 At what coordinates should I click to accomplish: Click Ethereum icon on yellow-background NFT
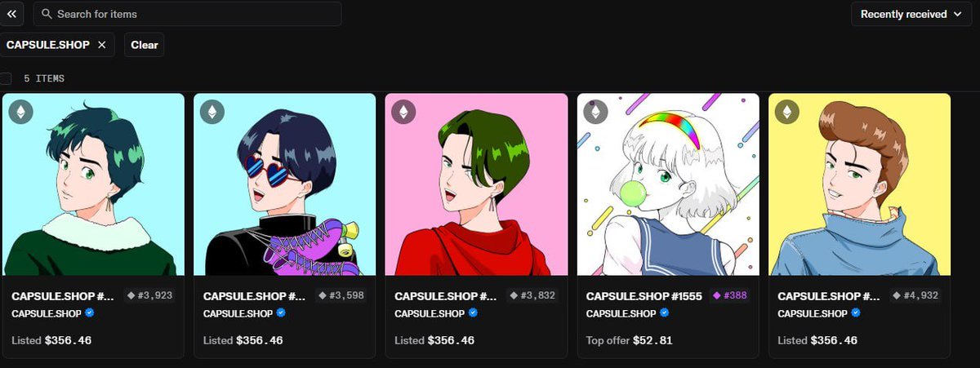point(786,112)
